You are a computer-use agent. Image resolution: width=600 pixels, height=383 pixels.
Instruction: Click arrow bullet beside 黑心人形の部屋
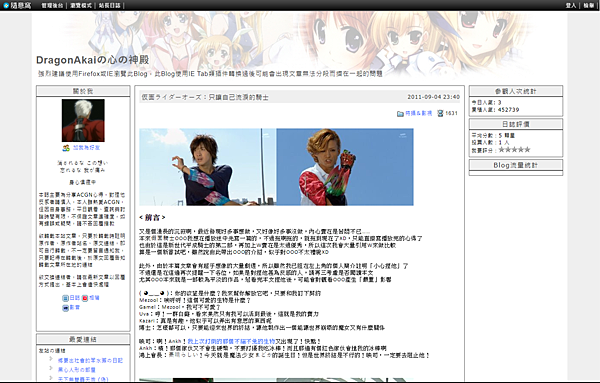tap(51, 368)
